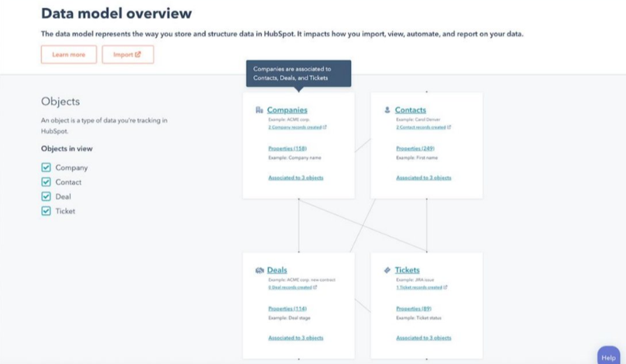Click 'Example: ACME corp.' text in Companies card
This screenshot has width=626, height=364.
[x=289, y=119]
